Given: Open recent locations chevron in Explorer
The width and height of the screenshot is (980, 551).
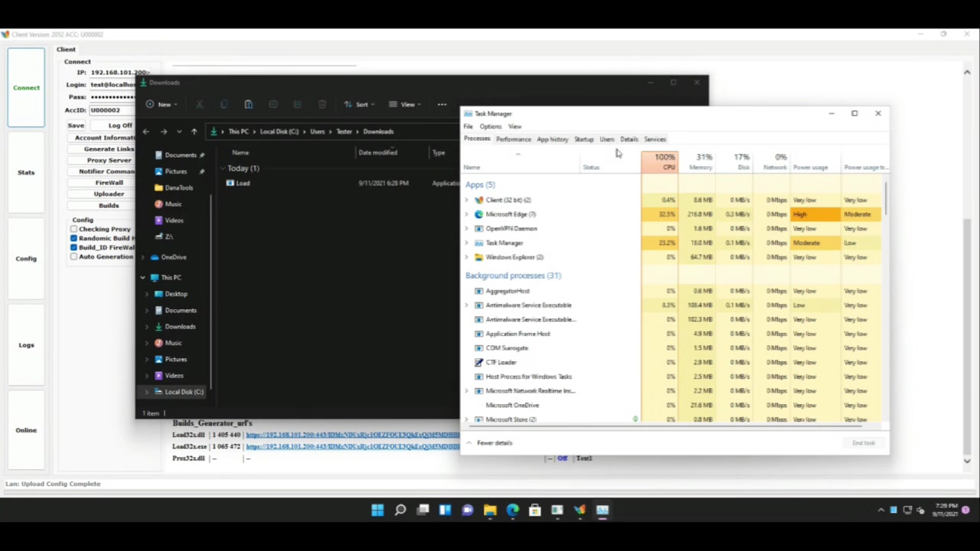Looking at the screenshot, I should point(179,132).
